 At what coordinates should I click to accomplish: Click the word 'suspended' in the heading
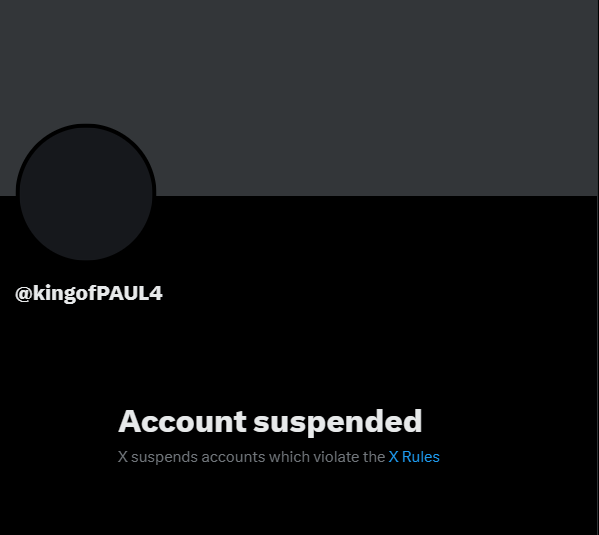tap(338, 422)
